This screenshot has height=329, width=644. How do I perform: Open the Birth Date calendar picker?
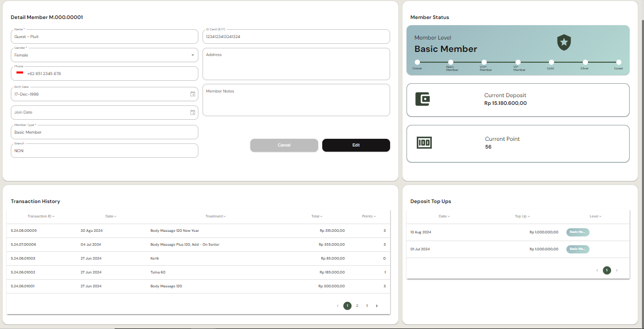coord(193,94)
